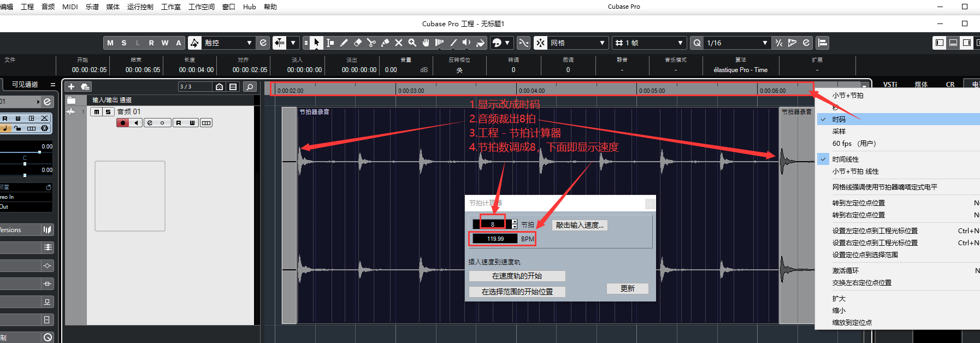Show or hide the lower zone
This screenshot has height=343, width=980.
click(x=953, y=43)
